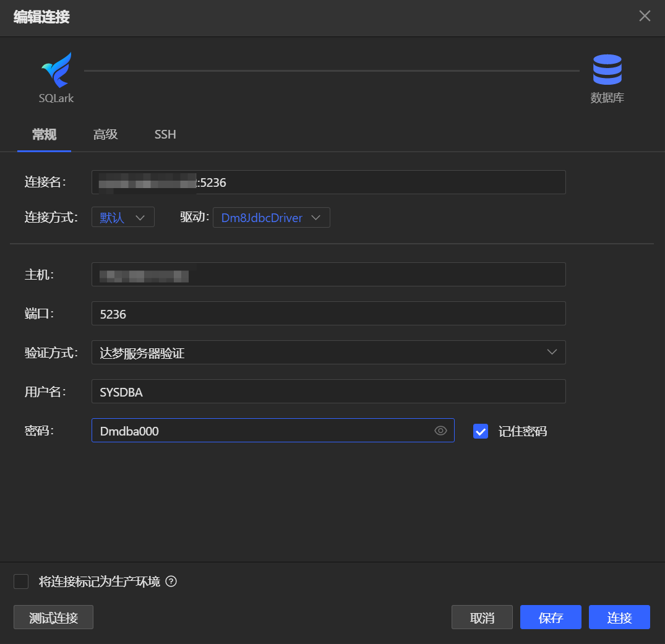Click the 测试连接 button
The width and height of the screenshot is (665, 644).
pyautogui.click(x=53, y=617)
